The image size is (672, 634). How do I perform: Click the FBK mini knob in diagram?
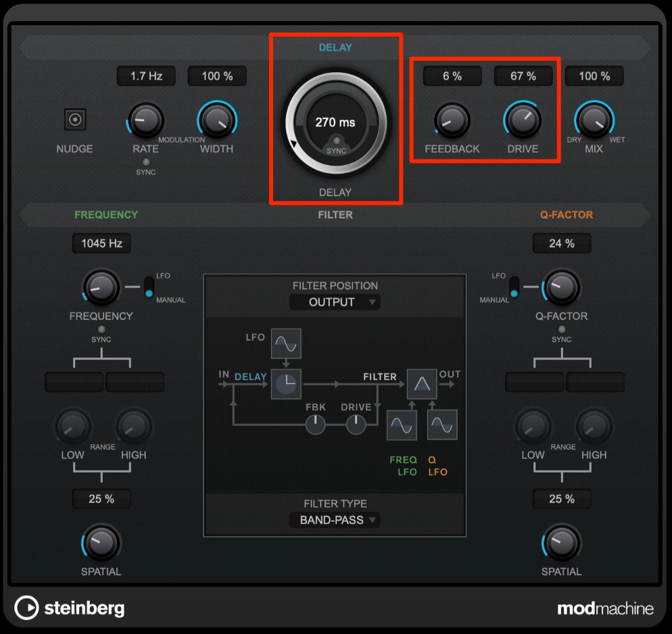[316, 424]
